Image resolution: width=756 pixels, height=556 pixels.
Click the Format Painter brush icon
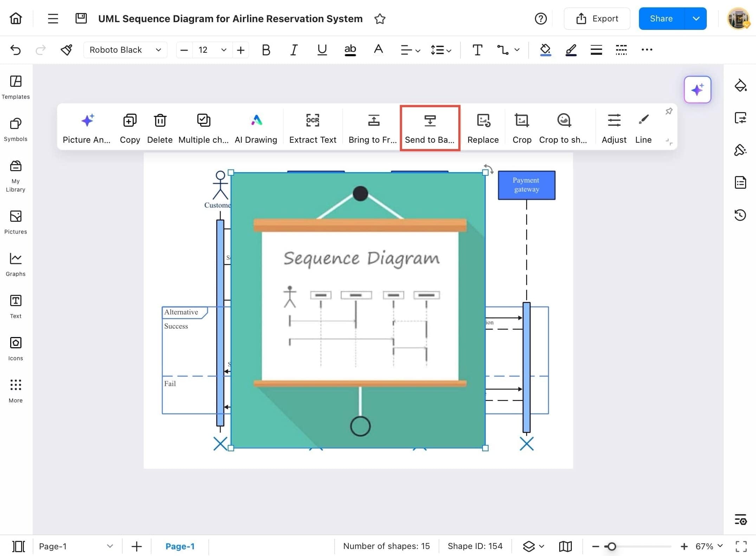coord(66,50)
